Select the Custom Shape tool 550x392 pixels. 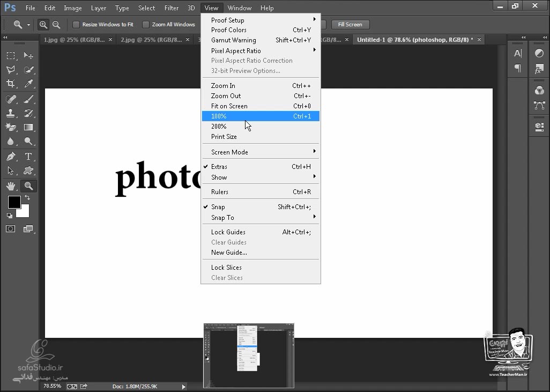tap(28, 171)
